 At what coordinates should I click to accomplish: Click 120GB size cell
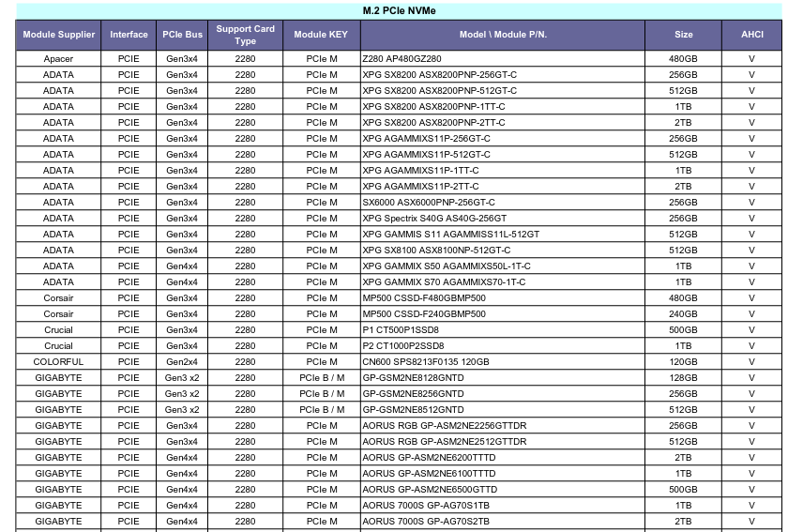(x=684, y=362)
